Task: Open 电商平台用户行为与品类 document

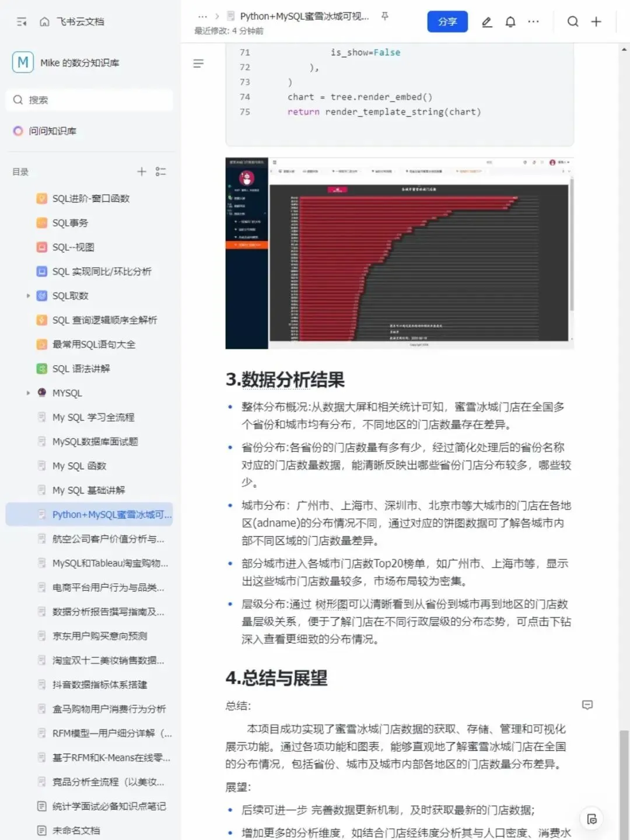Action: tap(108, 587)
